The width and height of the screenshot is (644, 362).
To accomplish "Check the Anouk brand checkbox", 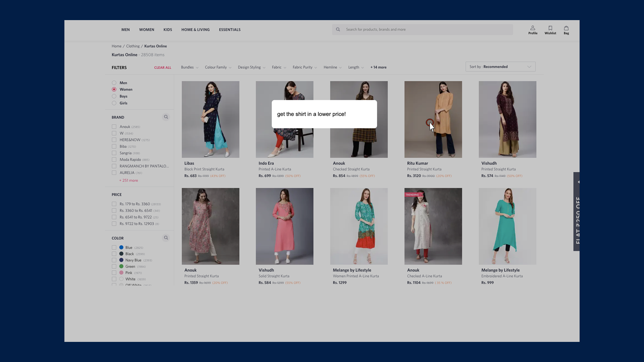I will pyautogui.click(x=114, y=126).
